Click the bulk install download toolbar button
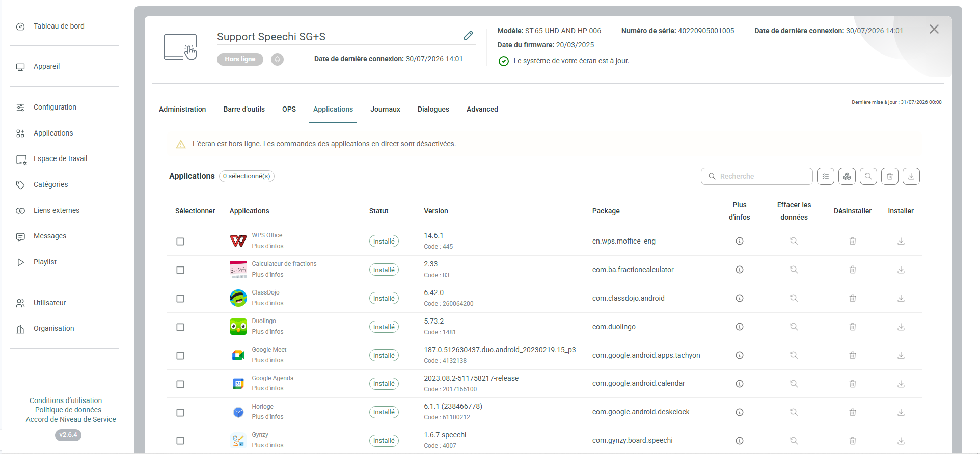Screen dimensions: 980x454 tap(911, 176)
